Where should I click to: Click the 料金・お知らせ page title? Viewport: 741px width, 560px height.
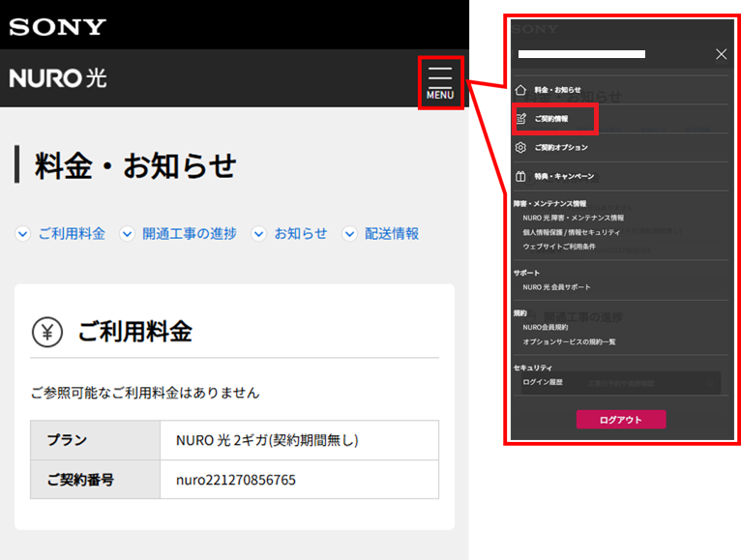pos(135,166)
